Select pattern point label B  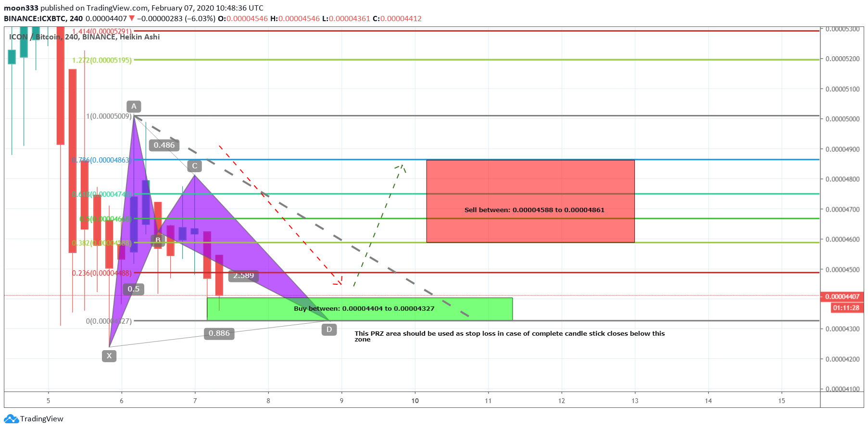pyautogui.click(x=158, y=240)
